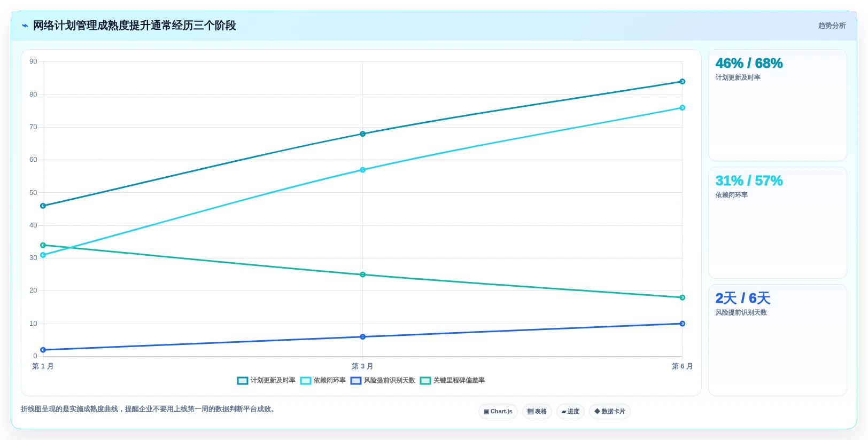Click the 数据卡片 tag

click(610, 412)
